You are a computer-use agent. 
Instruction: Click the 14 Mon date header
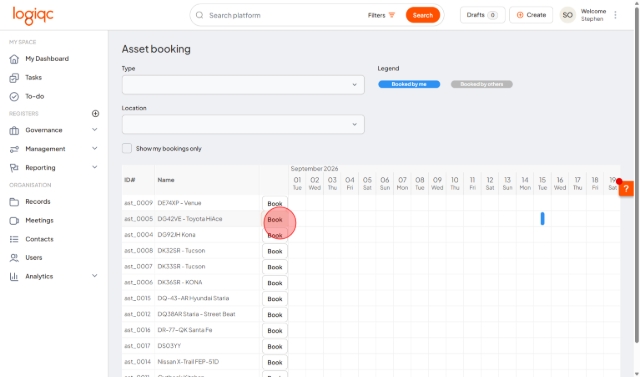click(525, 183)
